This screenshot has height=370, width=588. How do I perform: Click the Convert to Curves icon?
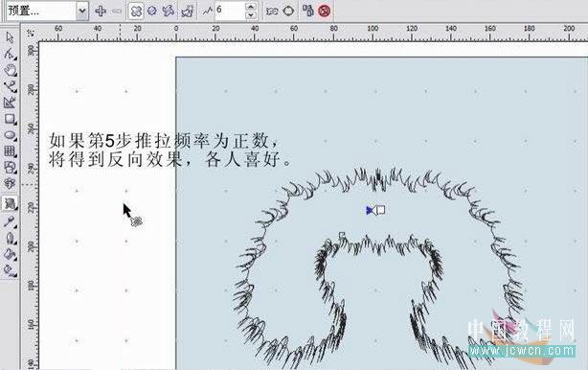(x=288, y=11)
